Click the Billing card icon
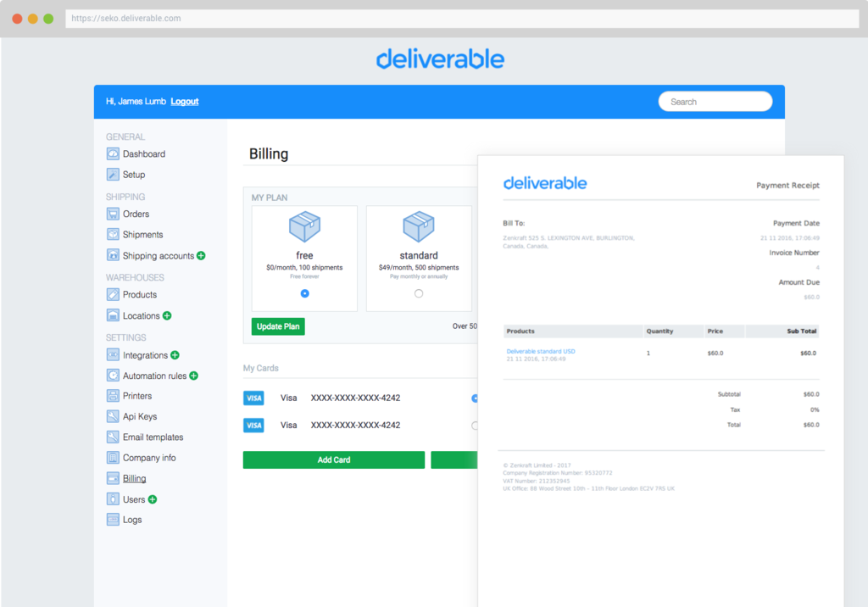 tap(113, 478)
